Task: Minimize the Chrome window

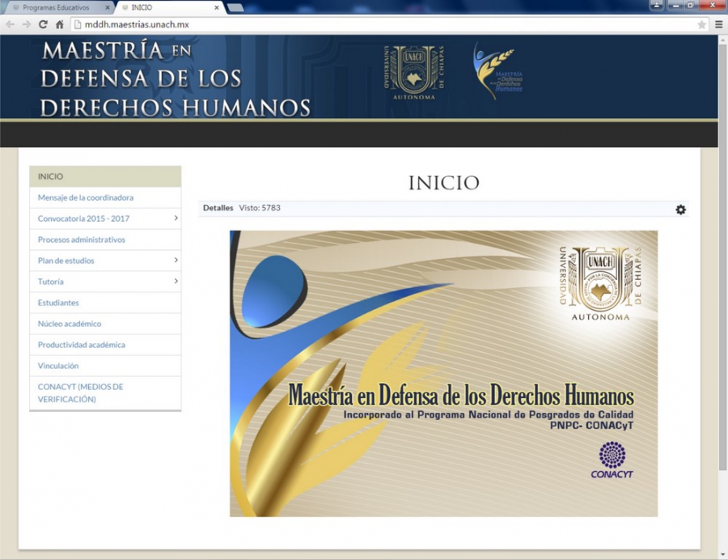Action: (675, 5)
